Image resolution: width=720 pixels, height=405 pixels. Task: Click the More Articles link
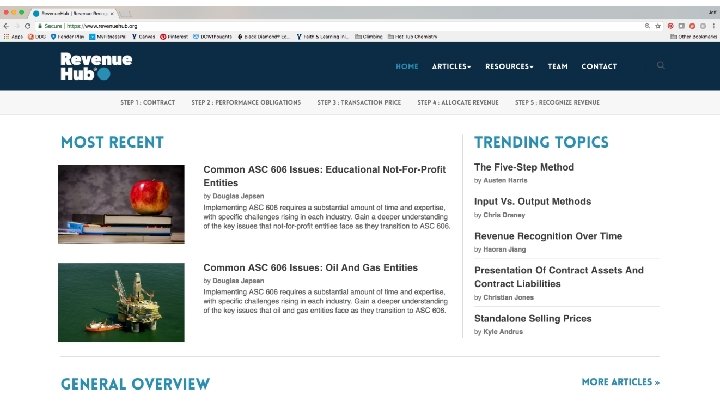tap(621, 382)
